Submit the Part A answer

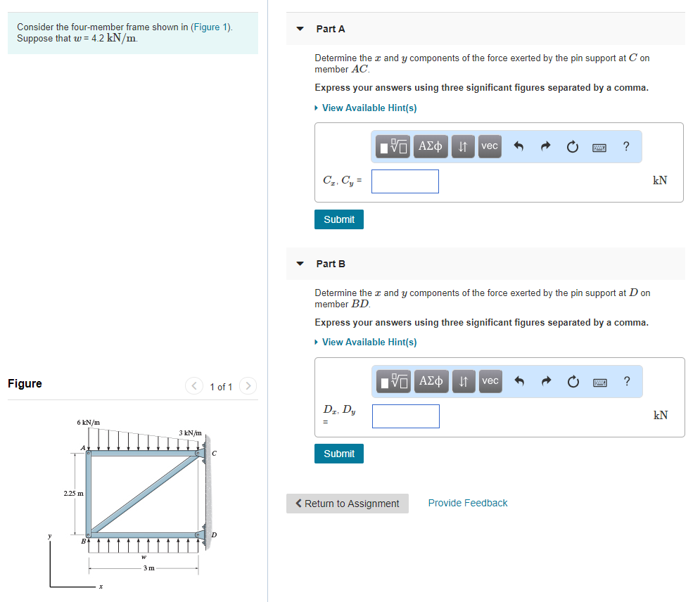point(338,219)
